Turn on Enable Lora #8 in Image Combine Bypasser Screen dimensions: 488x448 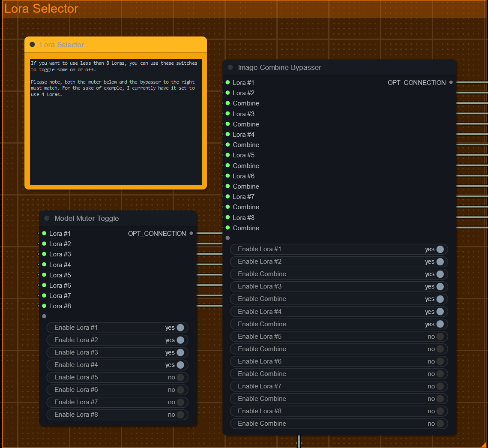(x=440, y=411)
